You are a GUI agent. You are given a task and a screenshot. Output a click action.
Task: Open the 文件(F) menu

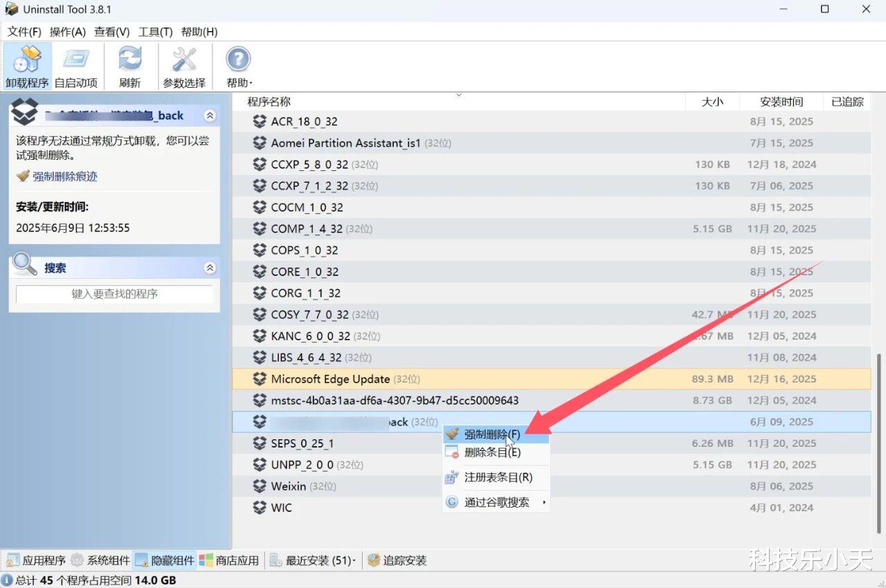[x=24, y=32]
